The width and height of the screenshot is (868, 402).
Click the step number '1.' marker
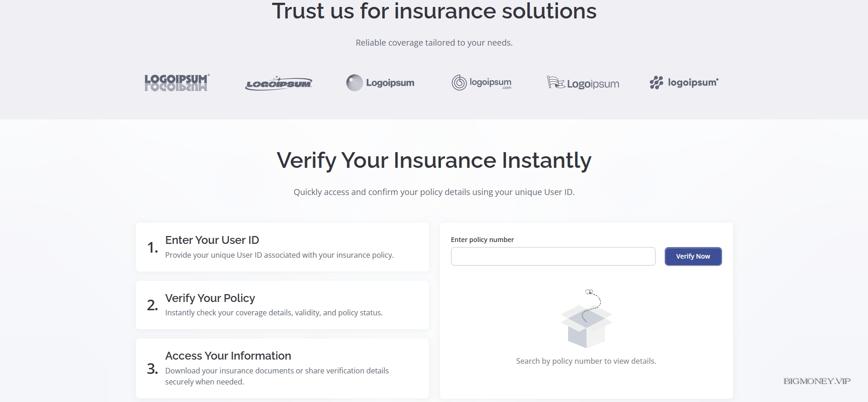point(152,248)
